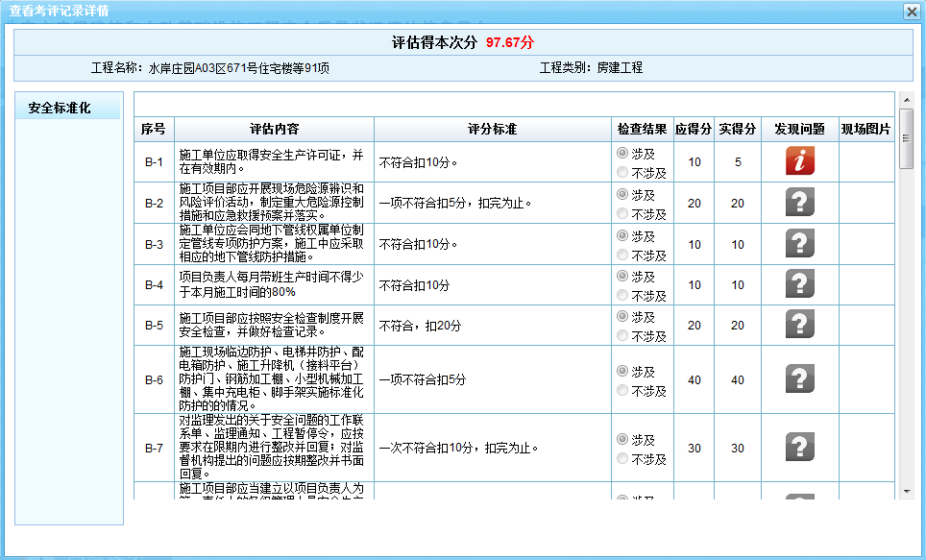Image resolution: width=926 pixels, height=560 pixels.
Task: Open the question mark icon in row B-2
Action: pyautogui.click(x=799, y=203)
